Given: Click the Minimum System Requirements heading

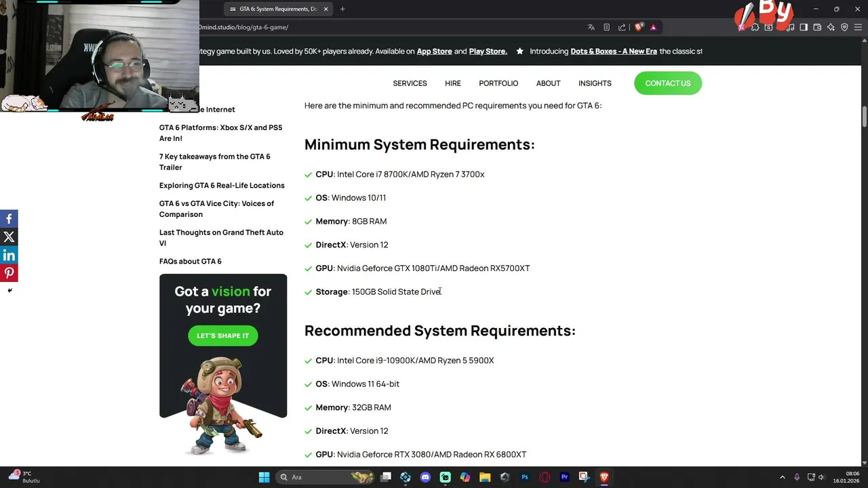Looking at the screenshot, I should coord(419,144).
